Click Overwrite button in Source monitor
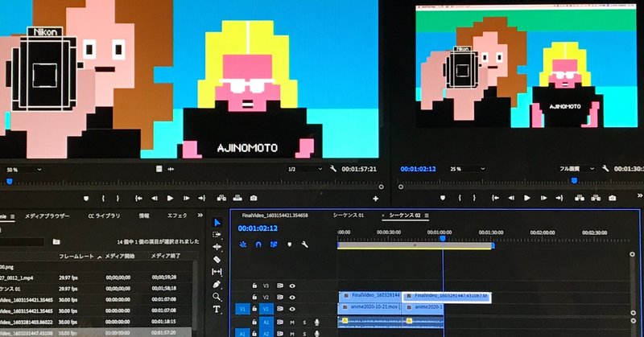 point(237,199)
